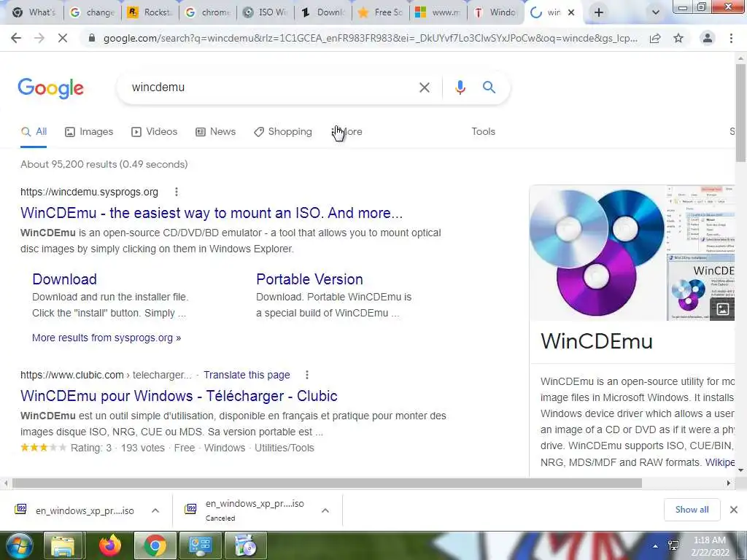Open the control panel taskbar icon
This screenshot has width=747, height=560.
(x=200, y=545)
